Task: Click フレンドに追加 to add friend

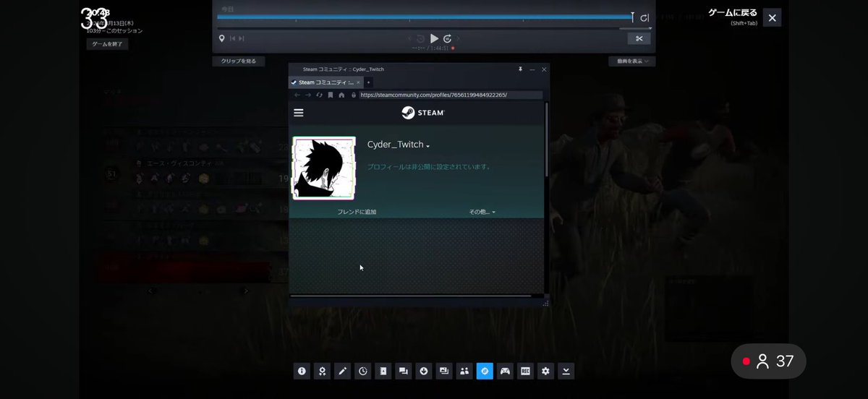Action: coord(357,212)
